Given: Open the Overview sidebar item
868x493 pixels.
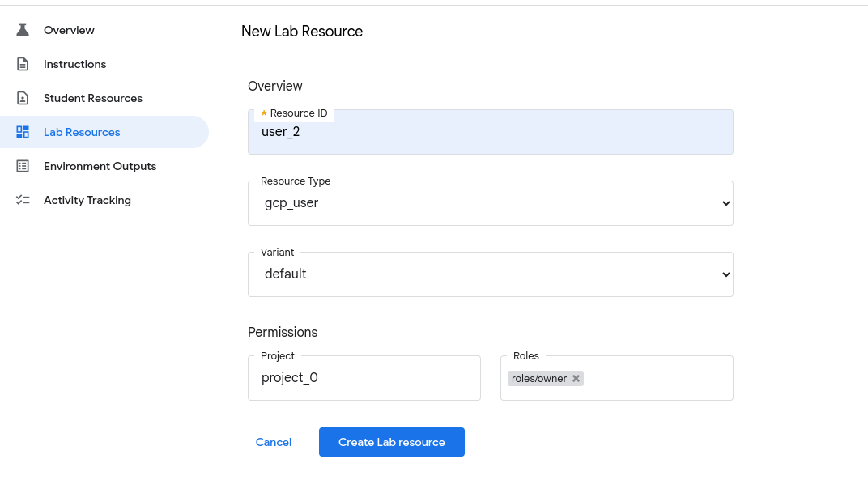Looking at the screenshot, I should click(x=69, y=30).
